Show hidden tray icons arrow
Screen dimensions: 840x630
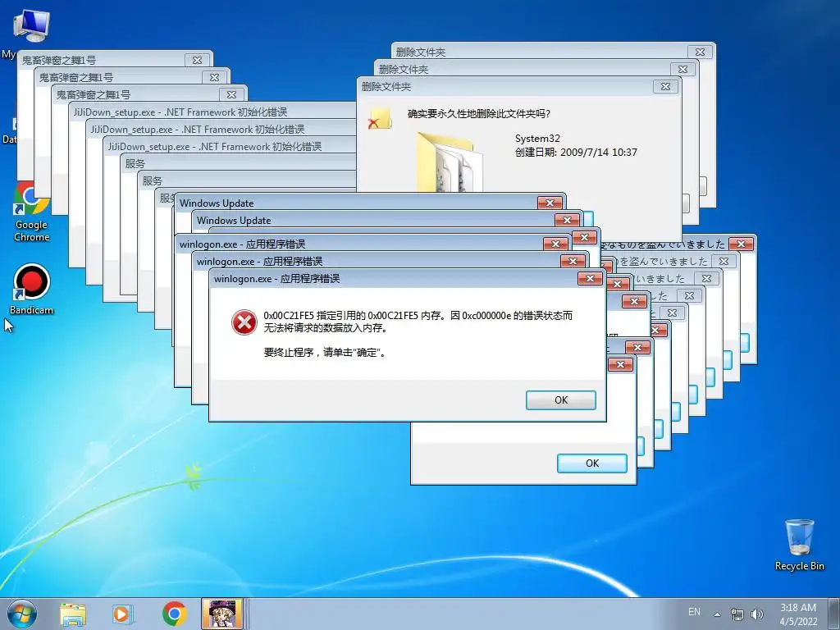pos(717,614)
